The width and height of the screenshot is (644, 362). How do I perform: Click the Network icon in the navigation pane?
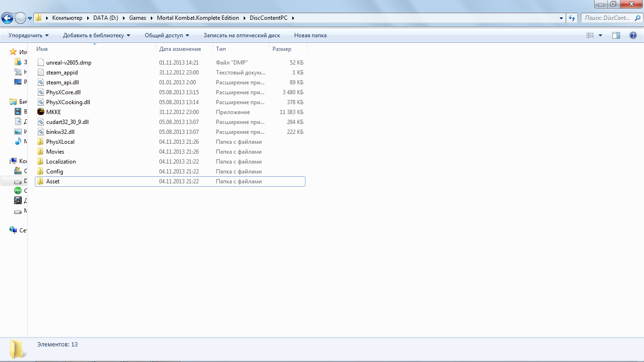(13, 230)
